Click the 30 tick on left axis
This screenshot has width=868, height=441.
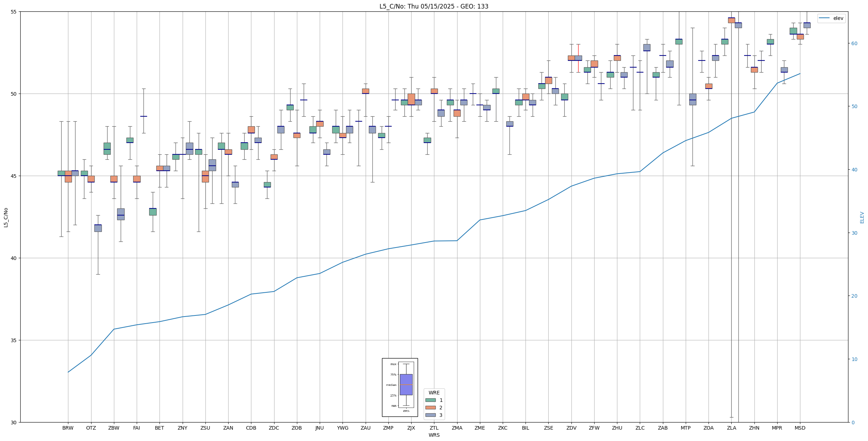coord(14,423)
